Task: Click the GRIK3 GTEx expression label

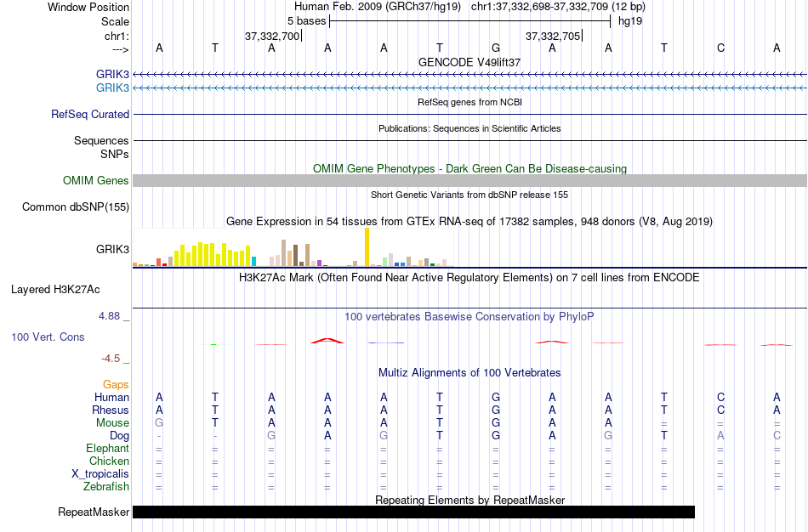Action: [112, 249]
